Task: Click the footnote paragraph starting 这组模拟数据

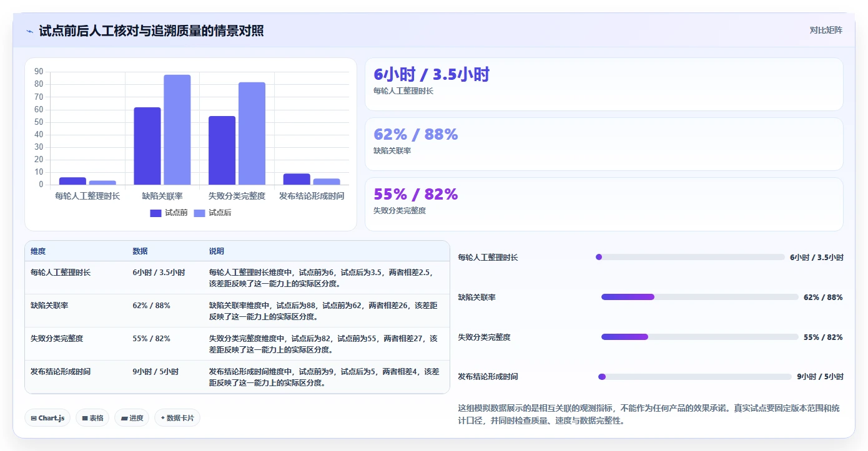Action: [649, 414]
